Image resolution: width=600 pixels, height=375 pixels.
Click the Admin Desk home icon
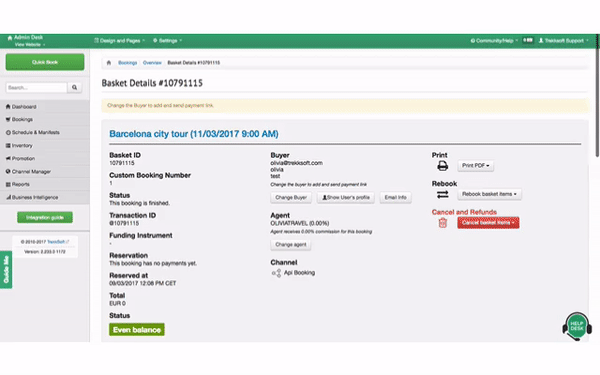click(10, 38)
